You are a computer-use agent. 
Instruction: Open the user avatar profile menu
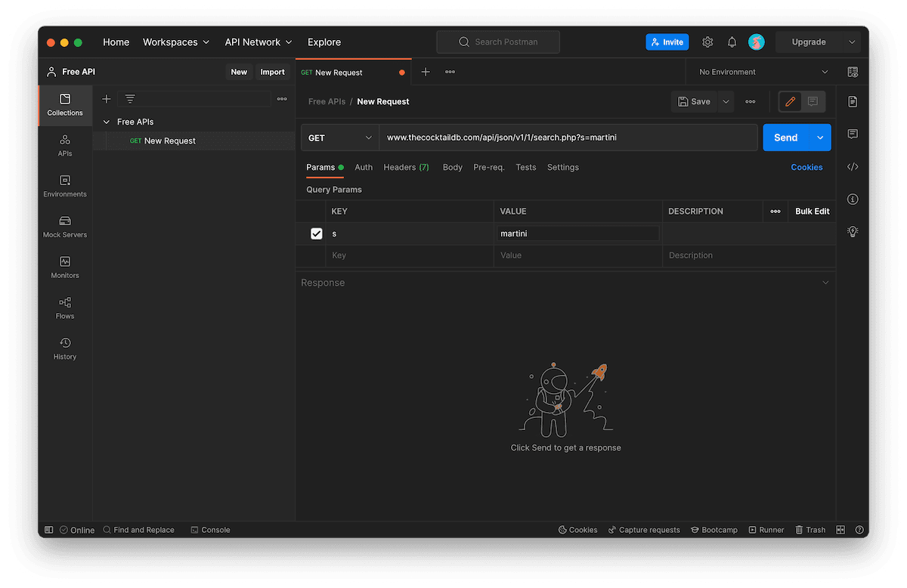[x=757, y=42]
